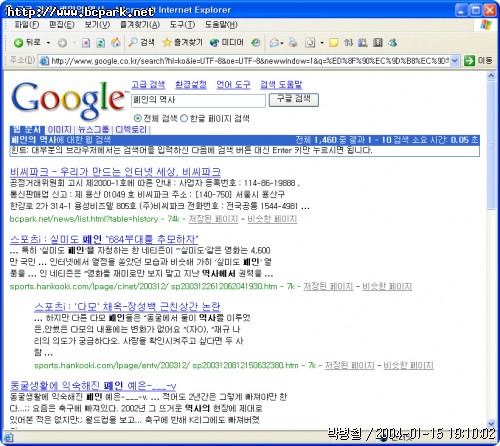Screen dimensions: 500x446
Task: Click the status bar page icon
Action: tap(8, 438)
